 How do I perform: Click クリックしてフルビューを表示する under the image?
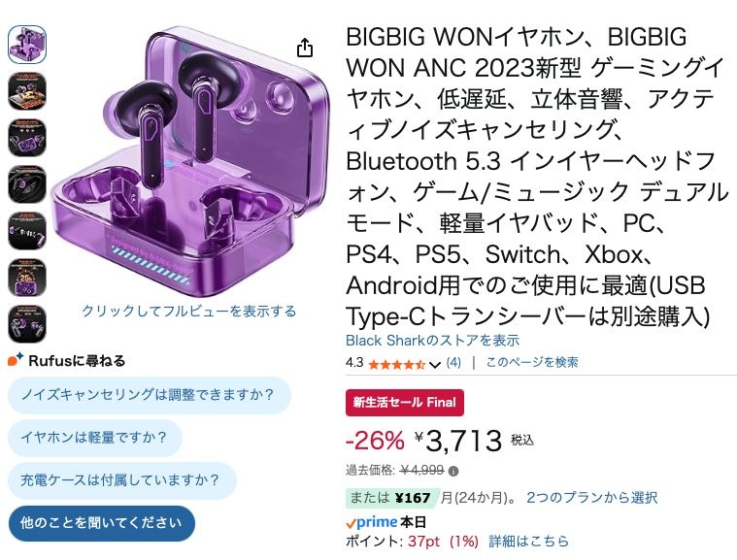tap(188, 312)
